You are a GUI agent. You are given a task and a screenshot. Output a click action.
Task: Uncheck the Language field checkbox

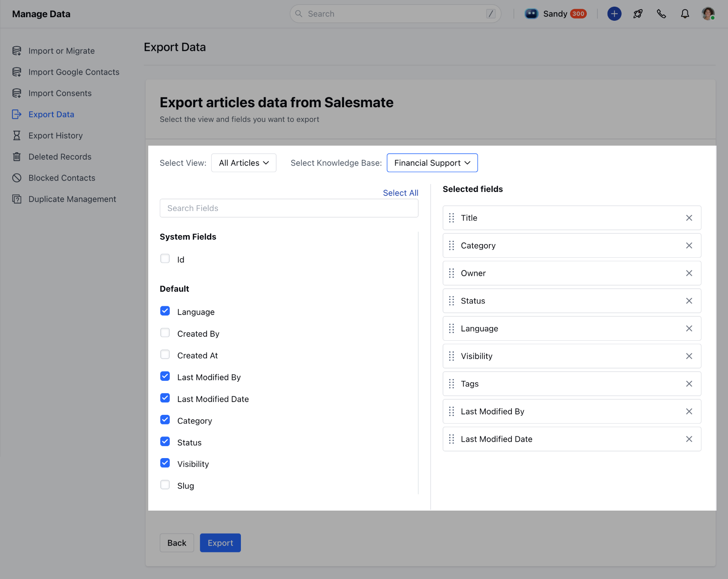click(x=165, y=311)
